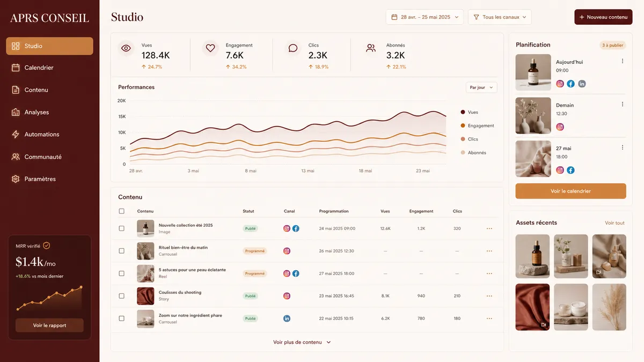Click Voir tout in Assets récents

[614, 223]
